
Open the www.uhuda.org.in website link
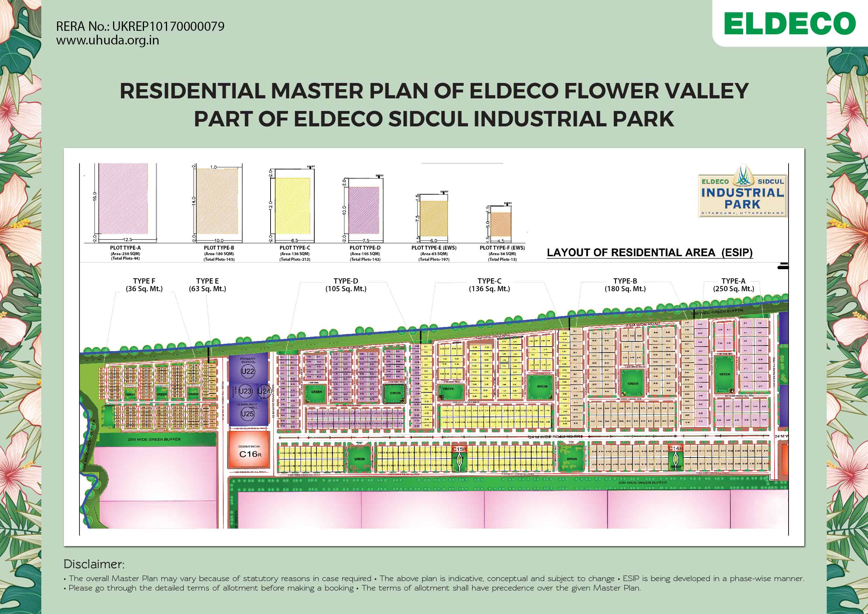pos(107,40)
